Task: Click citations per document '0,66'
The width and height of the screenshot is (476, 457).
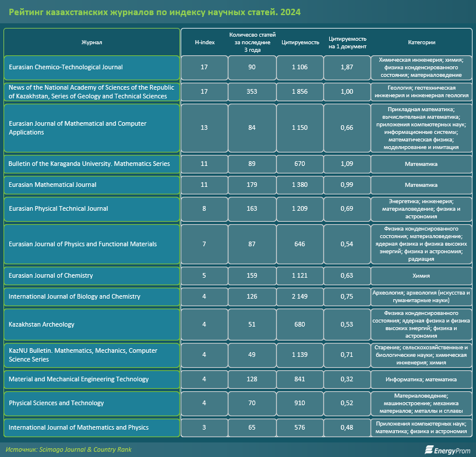Action: 347,127
